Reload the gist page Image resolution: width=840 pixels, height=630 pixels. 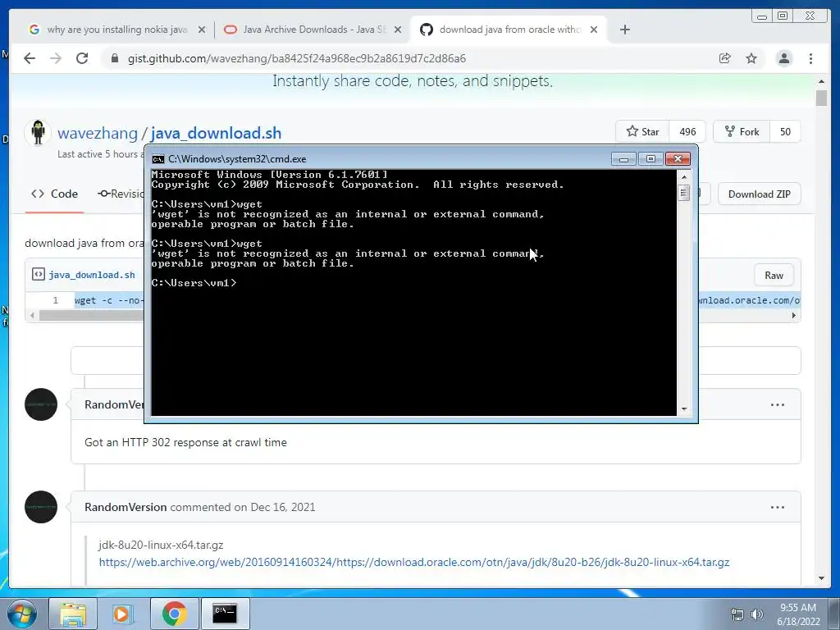(x=82, y=58)
